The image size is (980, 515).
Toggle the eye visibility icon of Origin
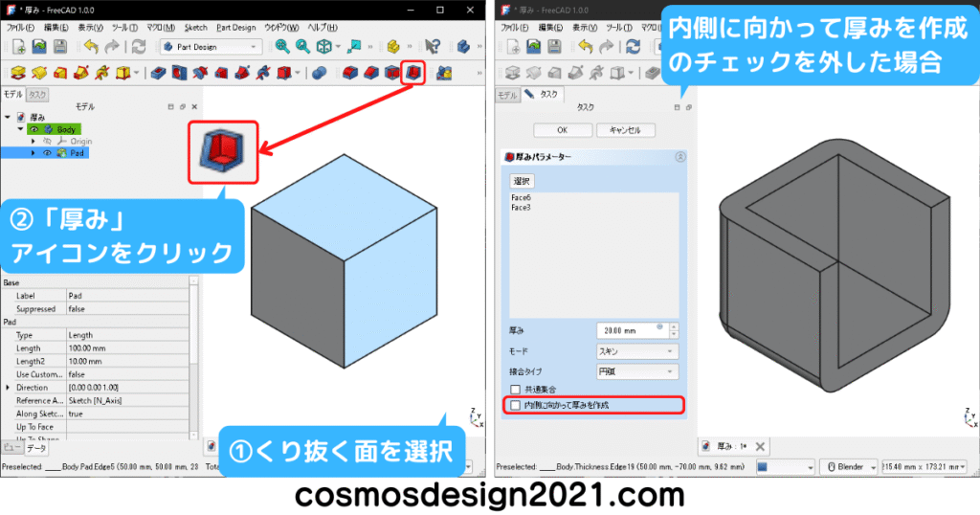click(x=47, y=142)
